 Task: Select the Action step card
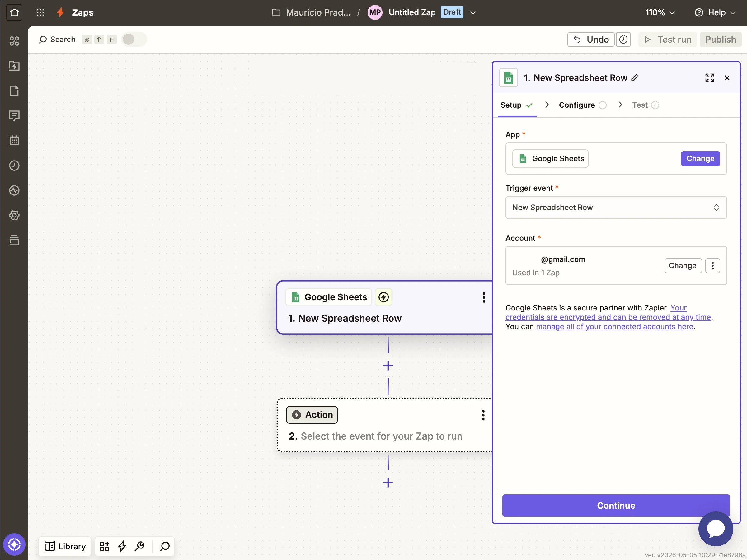pyautogui.click(x=384, y=425)
